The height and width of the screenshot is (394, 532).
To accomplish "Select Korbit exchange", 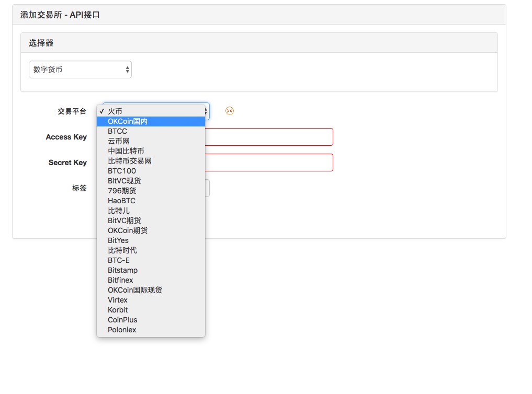I will [x=151, y=310].
